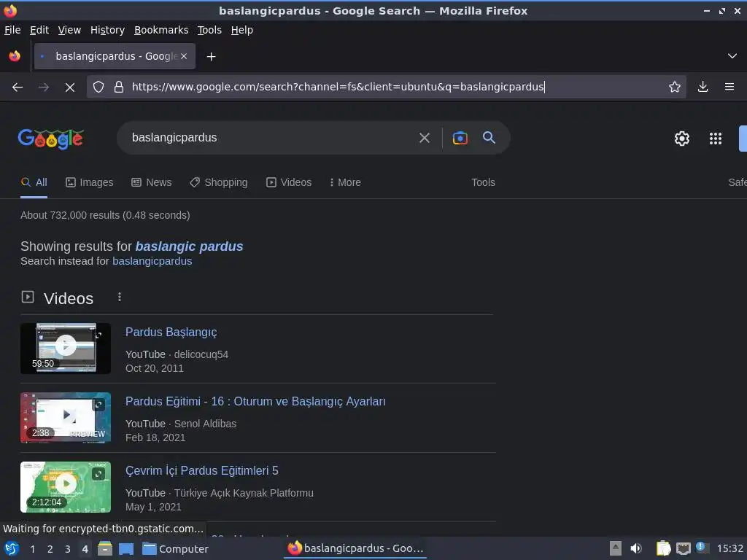Focus the URL address bar

click(386, 87)
